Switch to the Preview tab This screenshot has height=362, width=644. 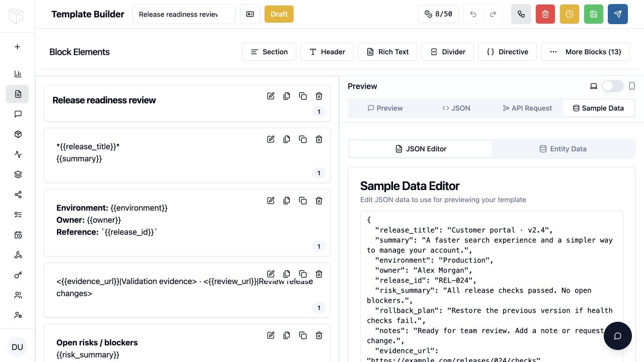click(385, 108)
